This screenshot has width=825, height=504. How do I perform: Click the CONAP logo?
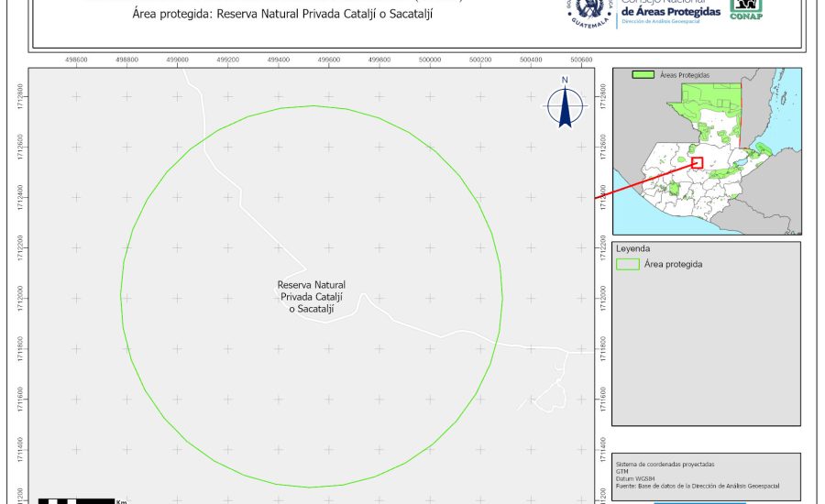(745, 9)
